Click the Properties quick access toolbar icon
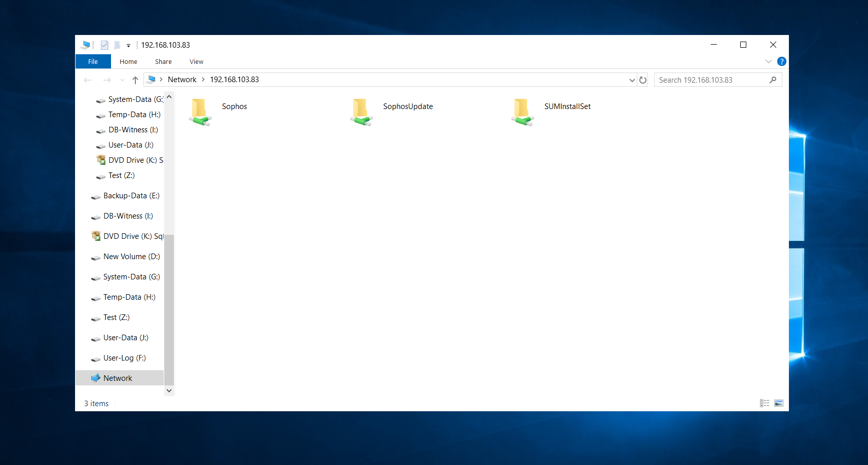Viewport: 868px width, 465px height. click(x=104, y=45)
